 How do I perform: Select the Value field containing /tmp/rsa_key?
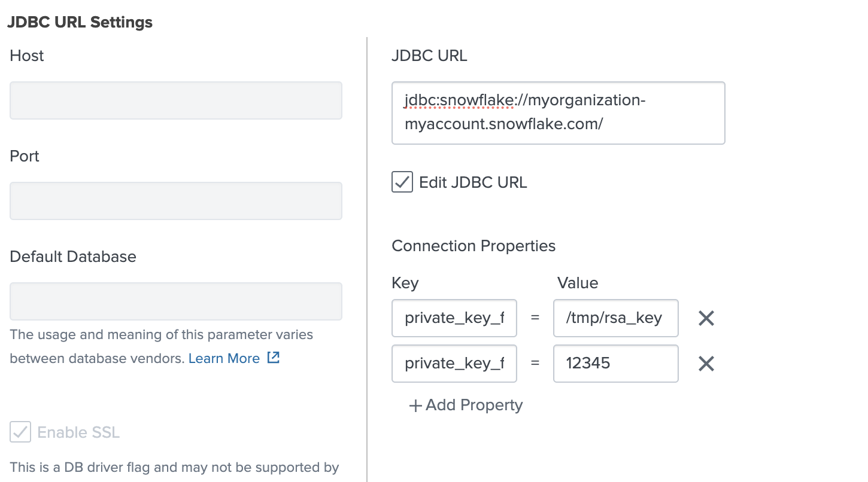tap(615, 318)
